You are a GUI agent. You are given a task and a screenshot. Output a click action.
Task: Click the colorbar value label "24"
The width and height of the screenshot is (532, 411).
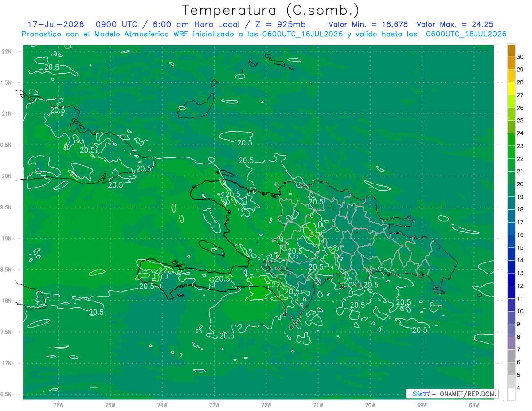[x=520, y=133]
